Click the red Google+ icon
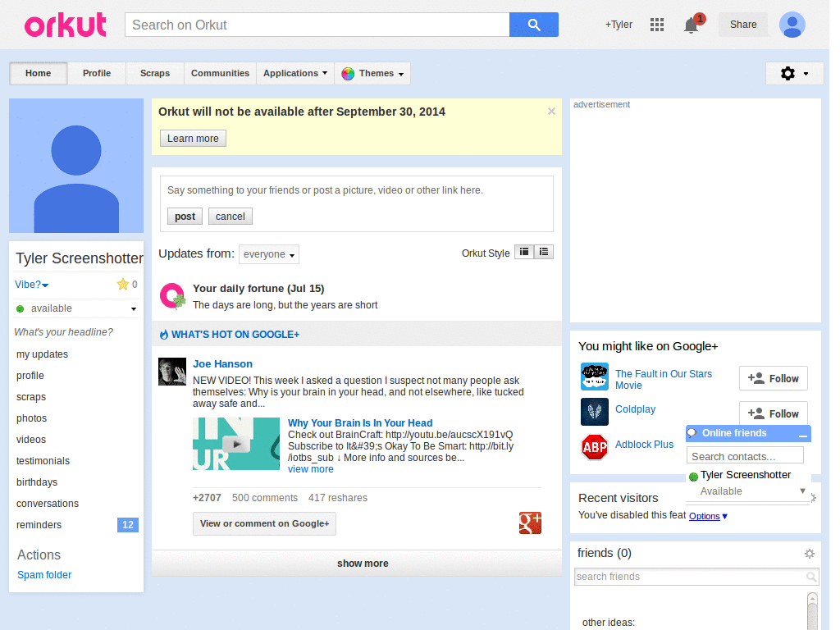The height and width of the screenshot is (630, 840). 530,523
